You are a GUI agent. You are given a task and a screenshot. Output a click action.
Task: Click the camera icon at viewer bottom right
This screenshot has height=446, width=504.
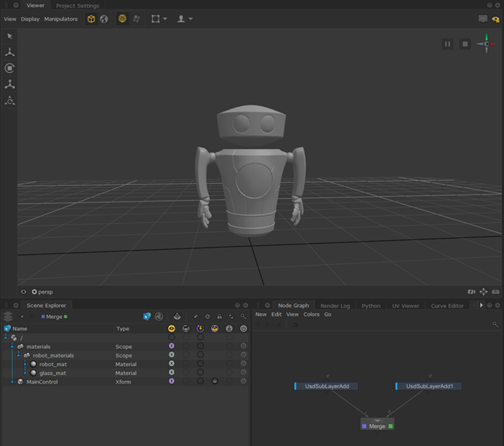click(472, 292)
